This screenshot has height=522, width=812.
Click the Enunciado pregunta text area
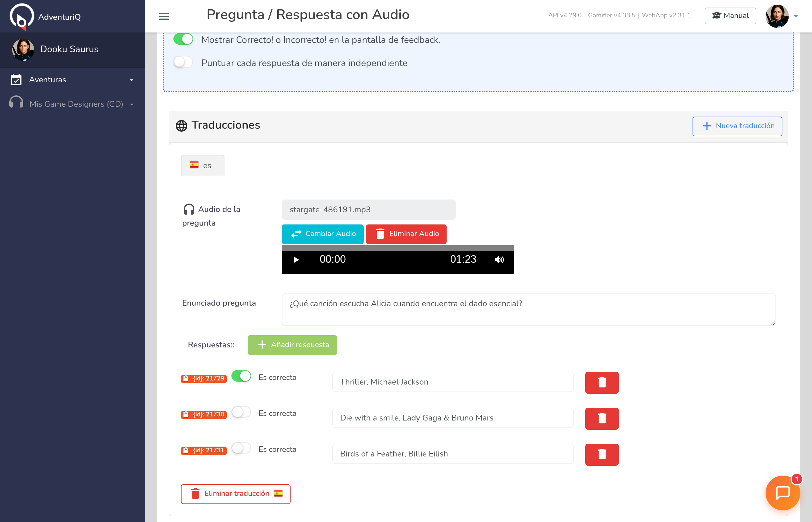point(529,309)
